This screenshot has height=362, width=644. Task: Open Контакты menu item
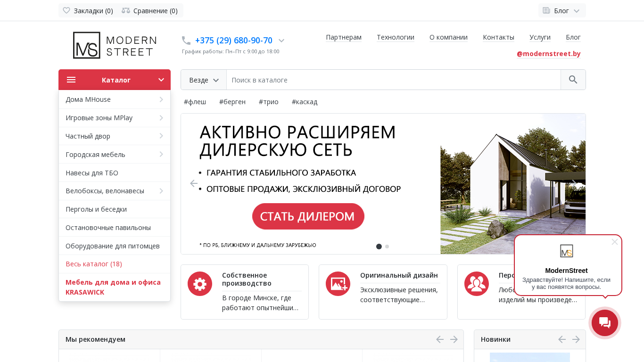pyautogui.click(x=498, y=37)
